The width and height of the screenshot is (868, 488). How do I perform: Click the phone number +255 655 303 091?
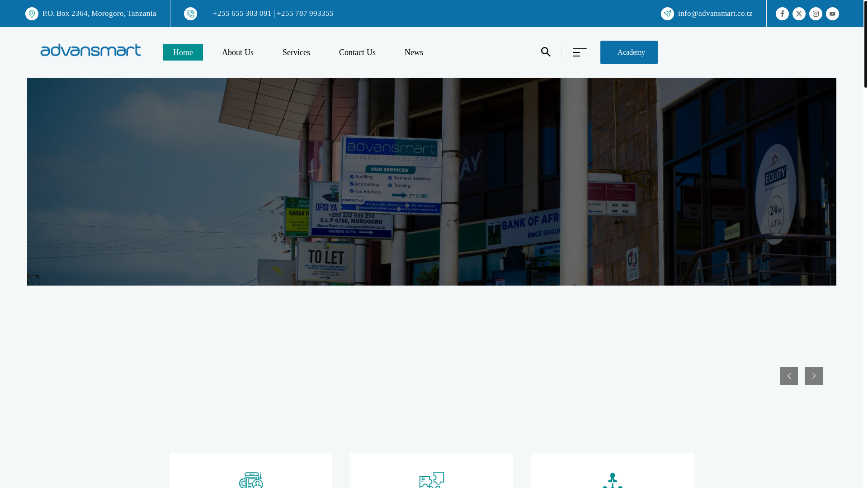[x=242, y=14]
